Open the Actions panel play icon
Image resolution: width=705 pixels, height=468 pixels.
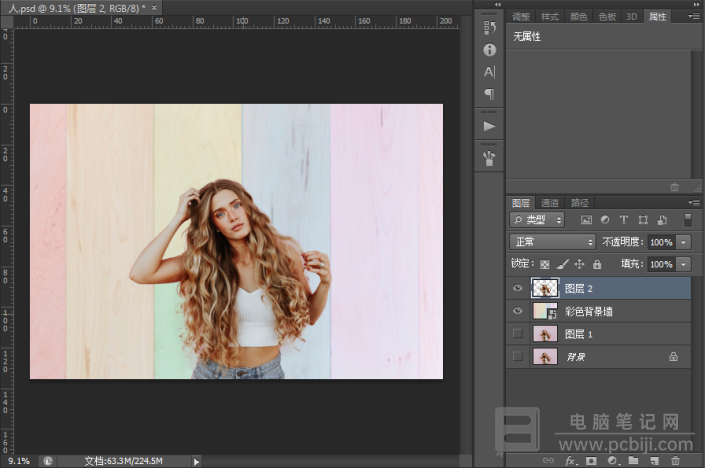pyautogui.click(x=490, y=126)
